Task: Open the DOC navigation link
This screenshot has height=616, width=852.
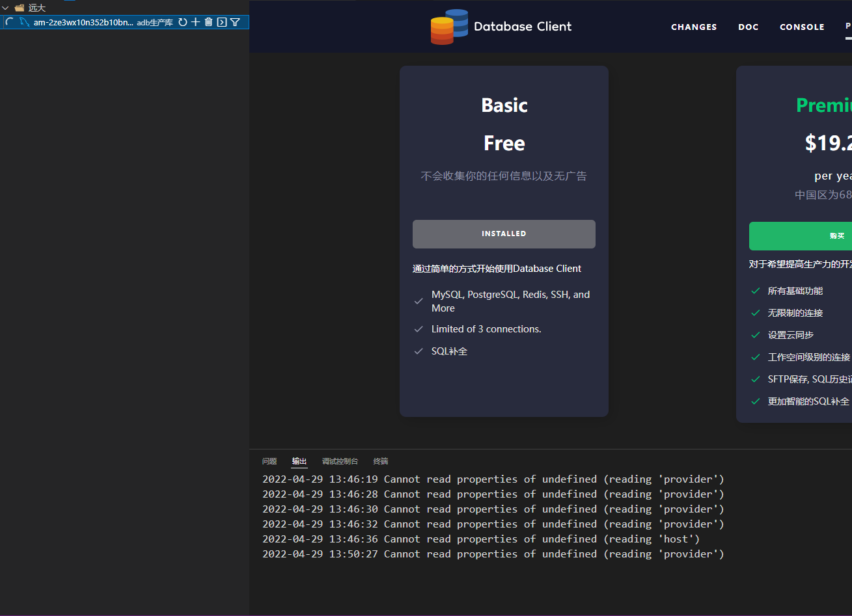Action: [x=749, y=27]
